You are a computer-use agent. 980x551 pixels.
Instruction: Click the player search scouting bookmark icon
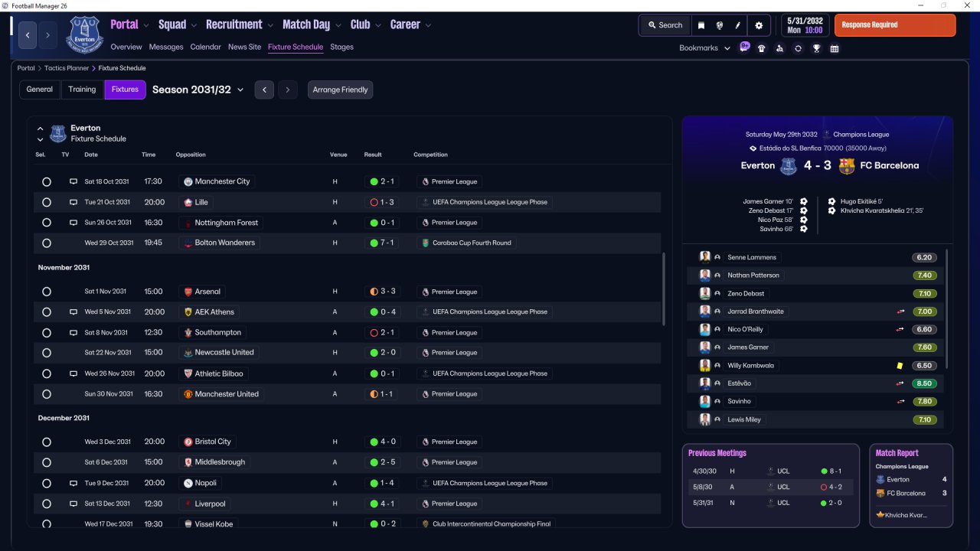tap(779, 48)
